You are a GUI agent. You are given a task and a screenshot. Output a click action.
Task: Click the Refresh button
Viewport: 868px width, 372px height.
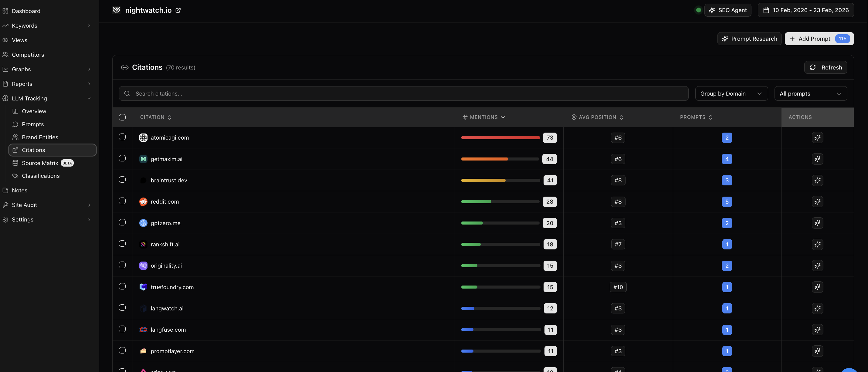point(826,67)
